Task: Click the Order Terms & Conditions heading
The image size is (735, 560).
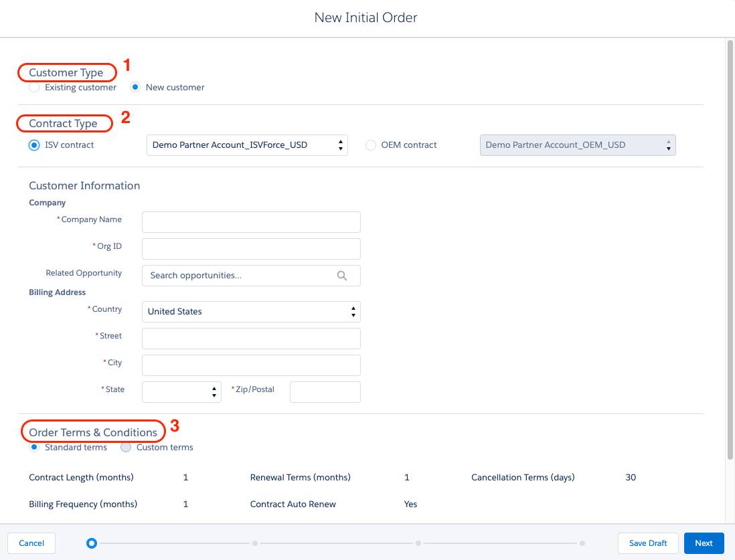Action: coord(93,432)
